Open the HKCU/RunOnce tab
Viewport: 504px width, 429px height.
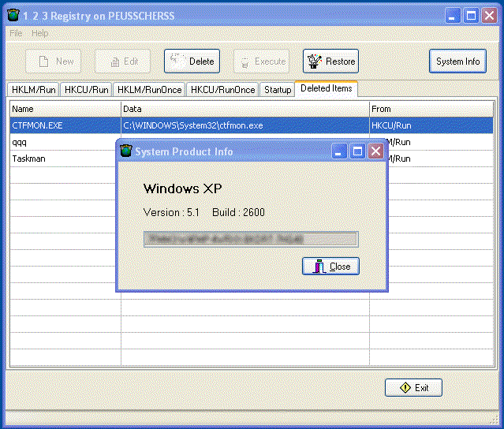pos(222,90)
